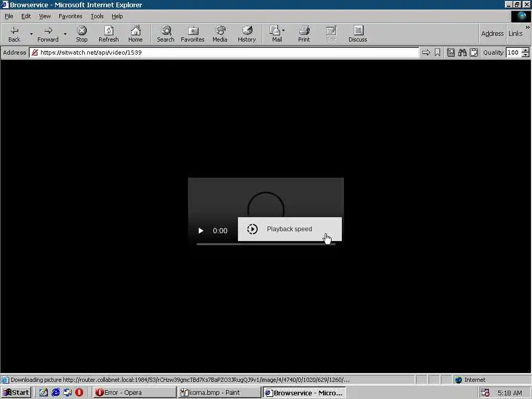
Task: Play the video with play button
Action: click(x=201, y=231)
